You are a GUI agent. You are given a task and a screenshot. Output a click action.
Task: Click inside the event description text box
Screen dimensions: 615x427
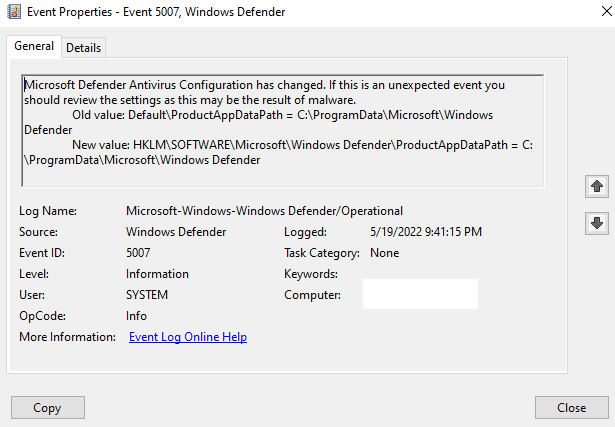tap(283, 131)
